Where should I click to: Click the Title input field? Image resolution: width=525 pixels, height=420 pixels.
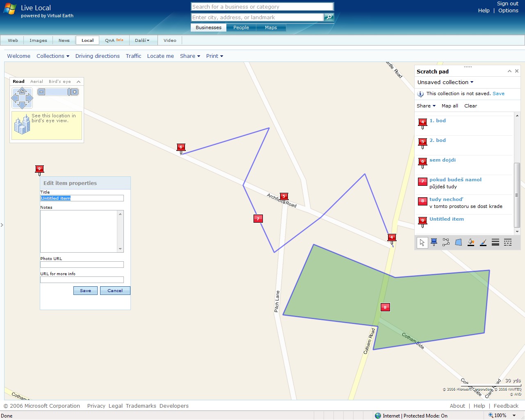(82, 198)
